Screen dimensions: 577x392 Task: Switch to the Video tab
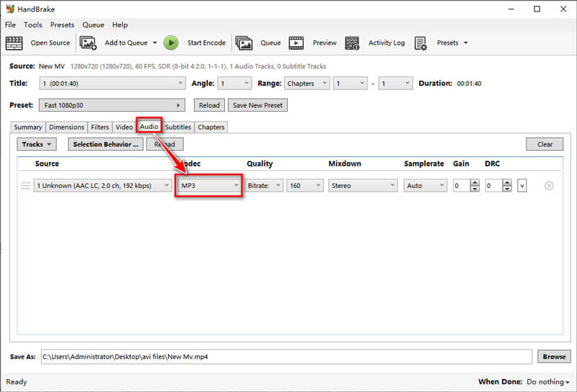point(124,127)
